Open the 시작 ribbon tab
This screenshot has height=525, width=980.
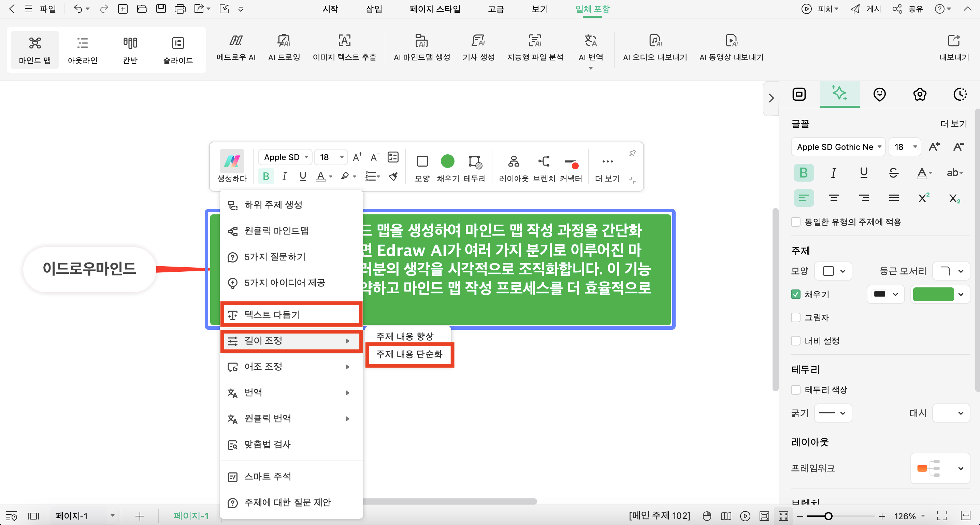pos(330,9)
